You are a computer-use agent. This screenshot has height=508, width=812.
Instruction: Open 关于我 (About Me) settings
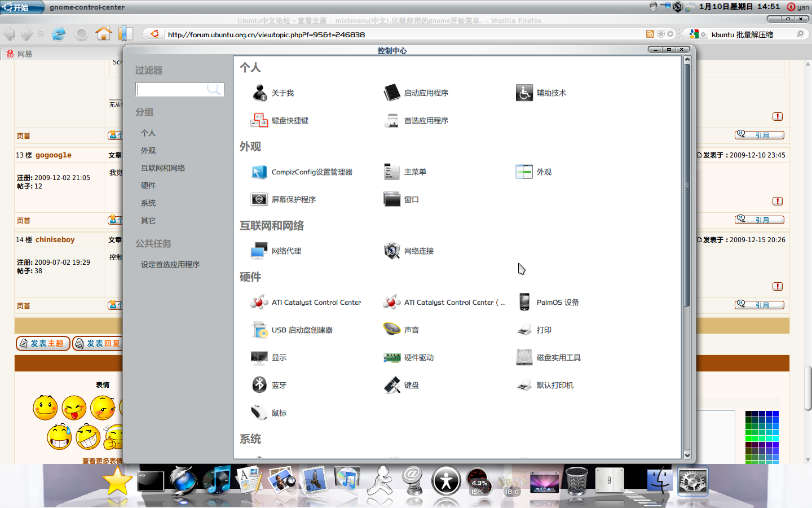273,93
